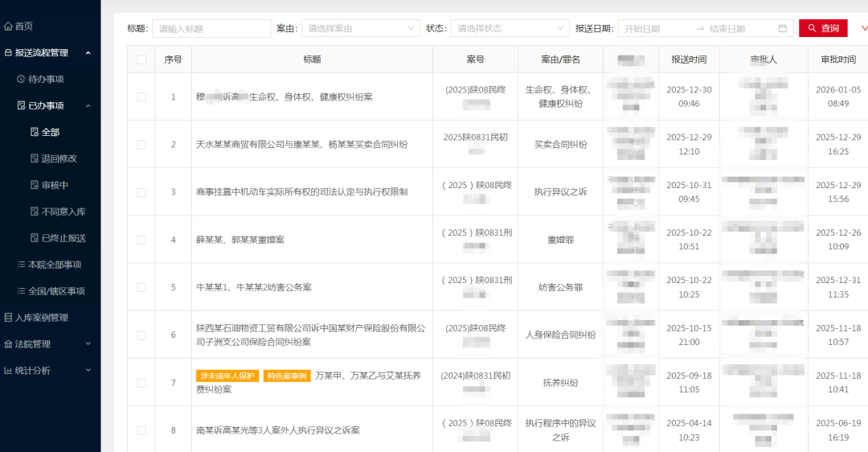Click the clock icon next to 待办事项
The height and width of the screenshot is (452, 868).
[21, 80]
